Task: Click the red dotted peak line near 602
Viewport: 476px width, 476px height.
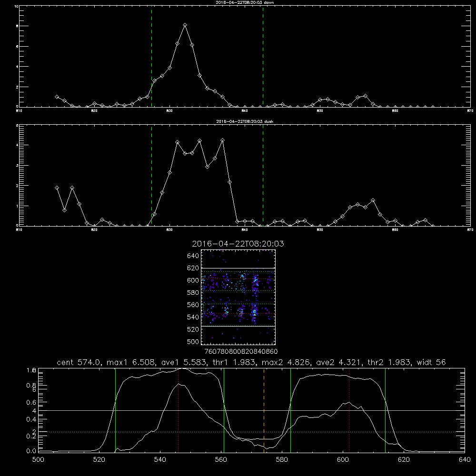Action: 349,410
